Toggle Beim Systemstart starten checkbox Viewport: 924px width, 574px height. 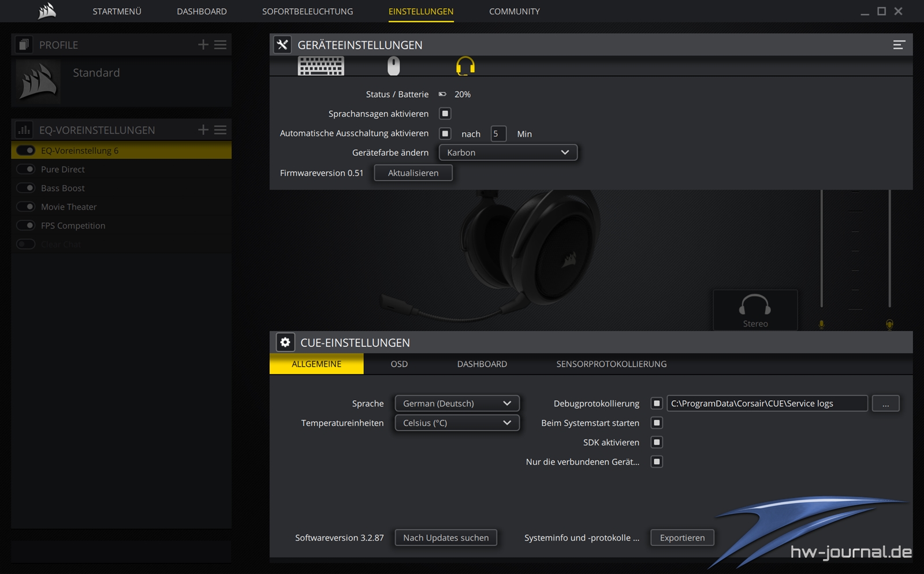click(x=657, y=423)
